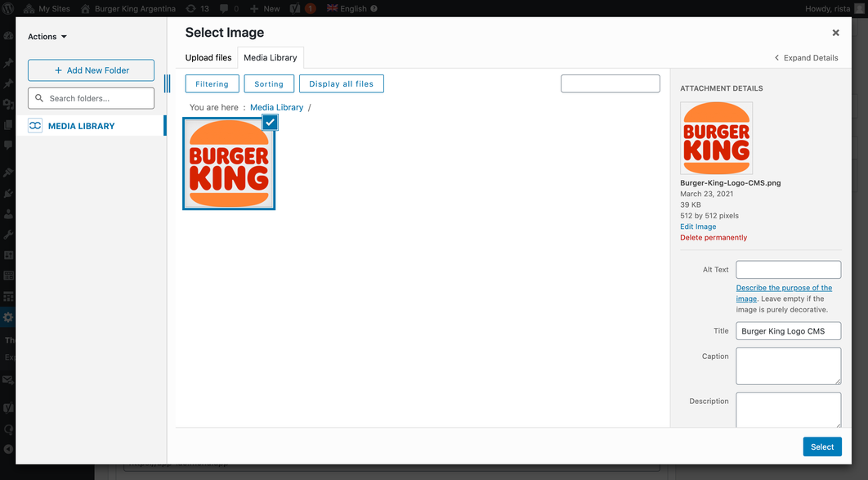Click the Display all files button

[341, 83]
